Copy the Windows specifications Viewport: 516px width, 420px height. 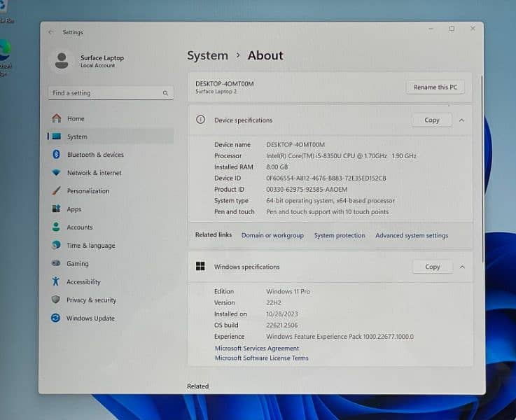click(432, 267)
